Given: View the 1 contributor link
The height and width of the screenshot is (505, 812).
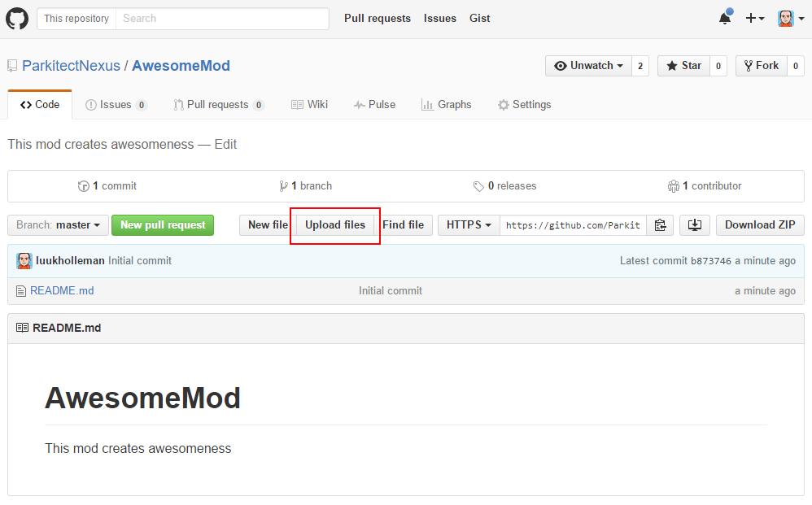Looking at the screenshot, I should [705, 185].
